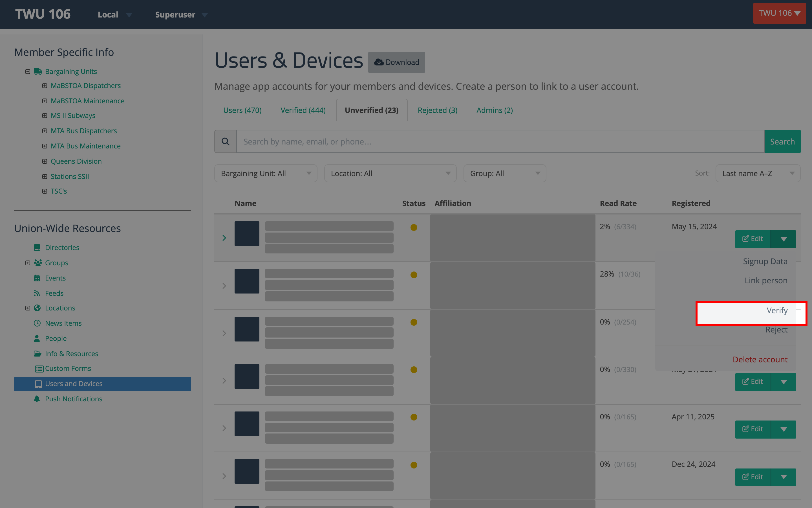This screenshot has width=812, height=508.
Task: Switch to the Rejected (3) tab
Action: coord(438,110)
